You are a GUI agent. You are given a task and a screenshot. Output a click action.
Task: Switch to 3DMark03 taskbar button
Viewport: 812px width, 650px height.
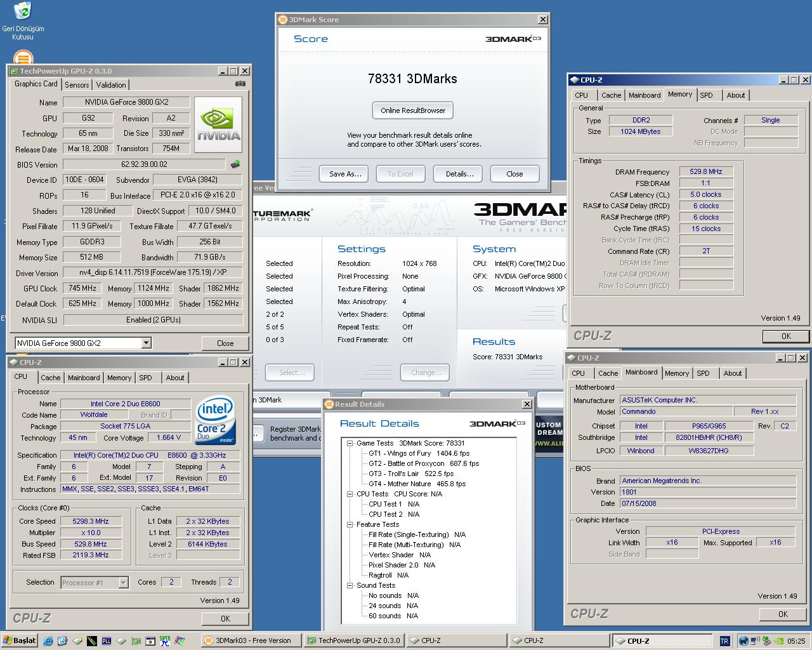pyautogui.click(x=251, y=641)
